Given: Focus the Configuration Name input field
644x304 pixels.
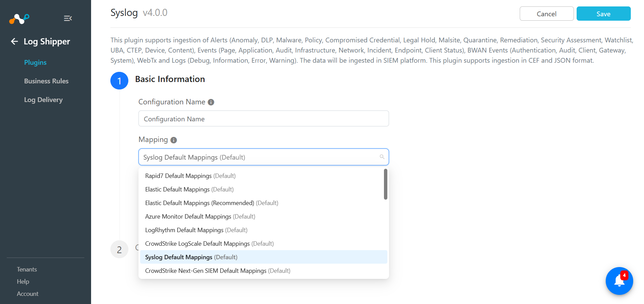Looking at the screenshot, I should 263,119.
